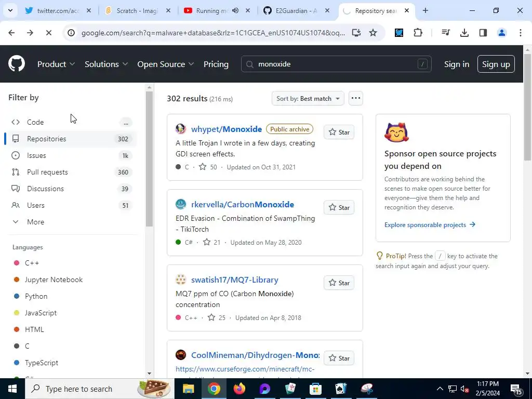Click the blue extension icon beside Extensions
Image resolution: width=532 pixels, height=399 pixels.
click(399, 33)
